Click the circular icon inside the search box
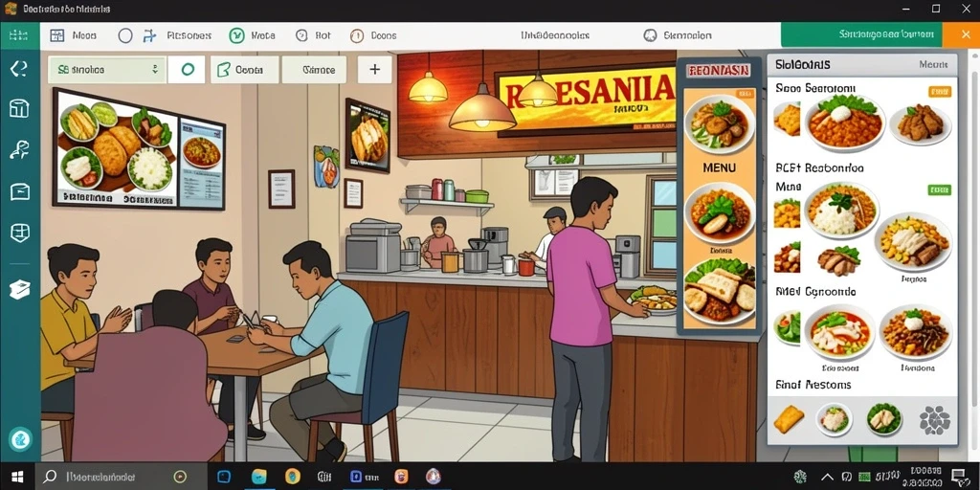980x490 pixels. (x=180, y=477)
